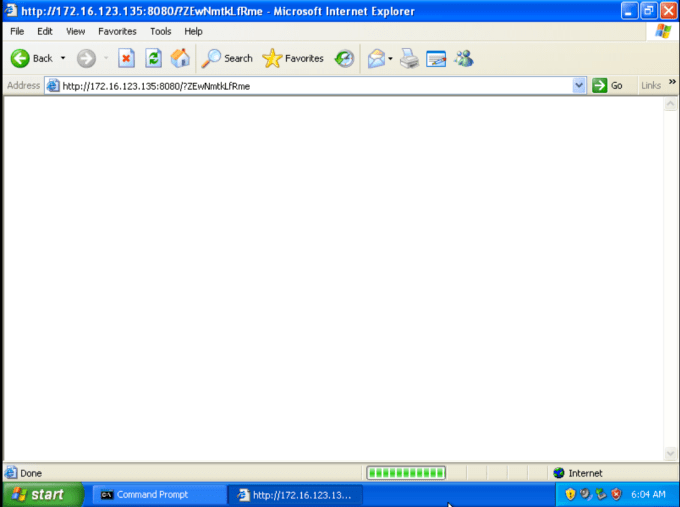Viewport: 680px width, 507px height.
Task: Open the Back history dropdown arrow
Action: pos(63,58)
